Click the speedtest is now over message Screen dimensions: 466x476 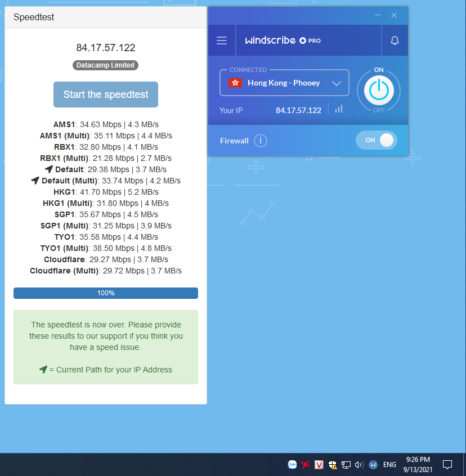(x=106, y=336)
